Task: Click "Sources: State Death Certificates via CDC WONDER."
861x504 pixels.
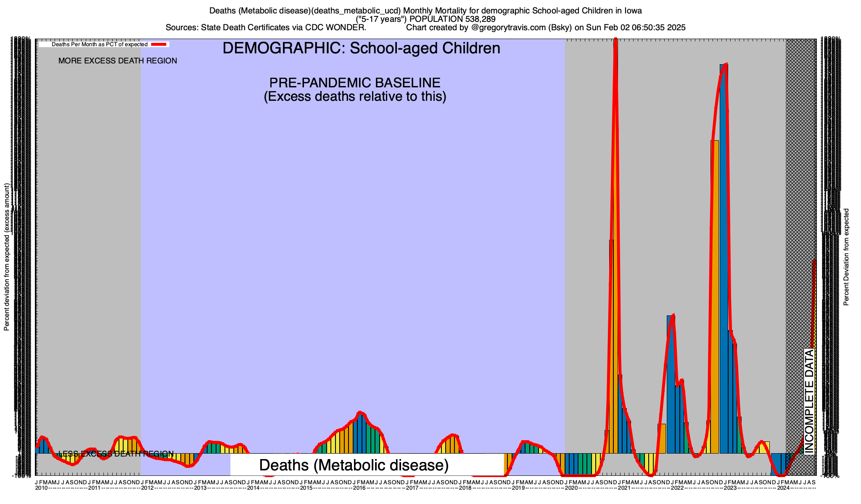Action: 266,28
